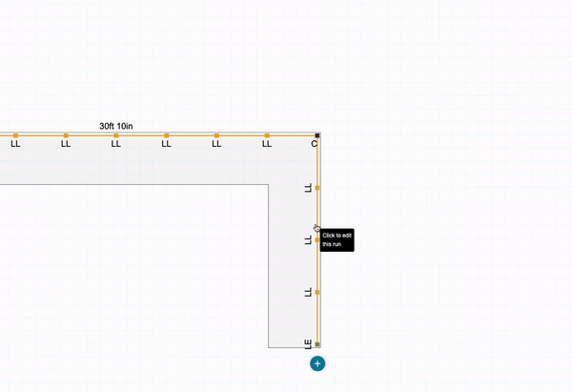This screenshot has width=572, height=392.
Task: Click the second orange node from left on top run
Action: tap(66, 135)
